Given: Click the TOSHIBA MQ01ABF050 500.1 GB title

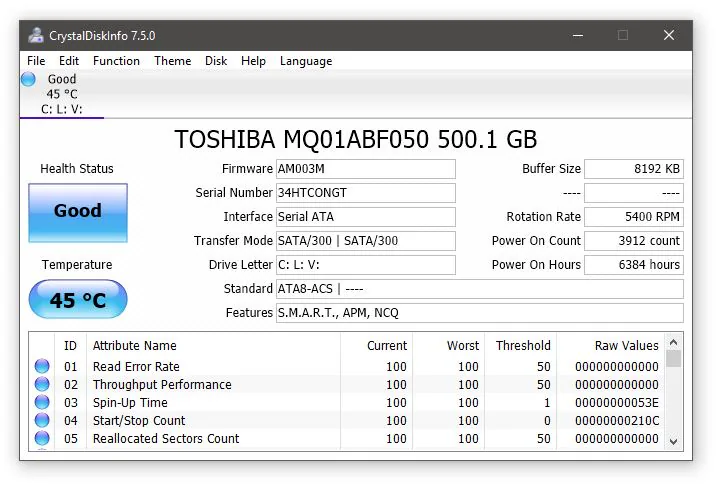Looking at the screenshot, I should coord(356,139).
